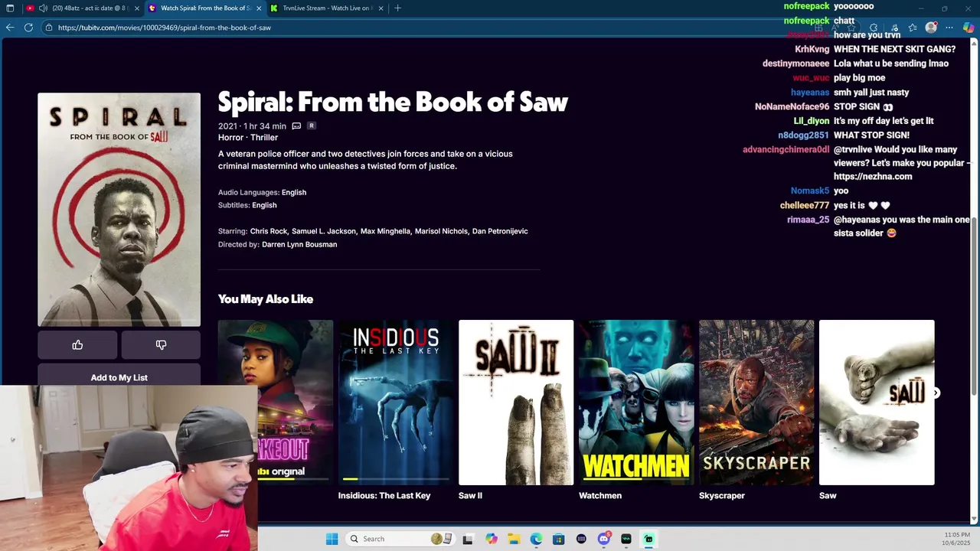Screen dimensions: 980x551
Task: Open Microsoft Edge from the taskbar
Action: [x=536, y=539]
